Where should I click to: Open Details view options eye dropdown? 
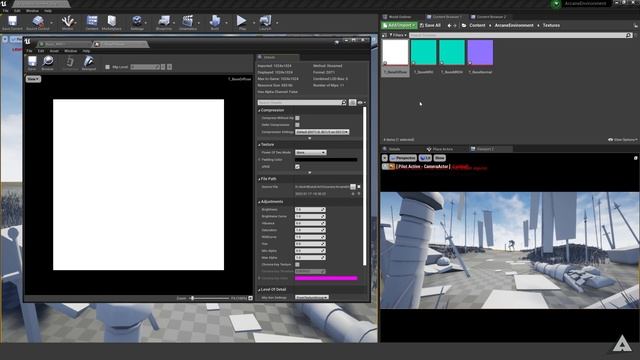[362, 102]
